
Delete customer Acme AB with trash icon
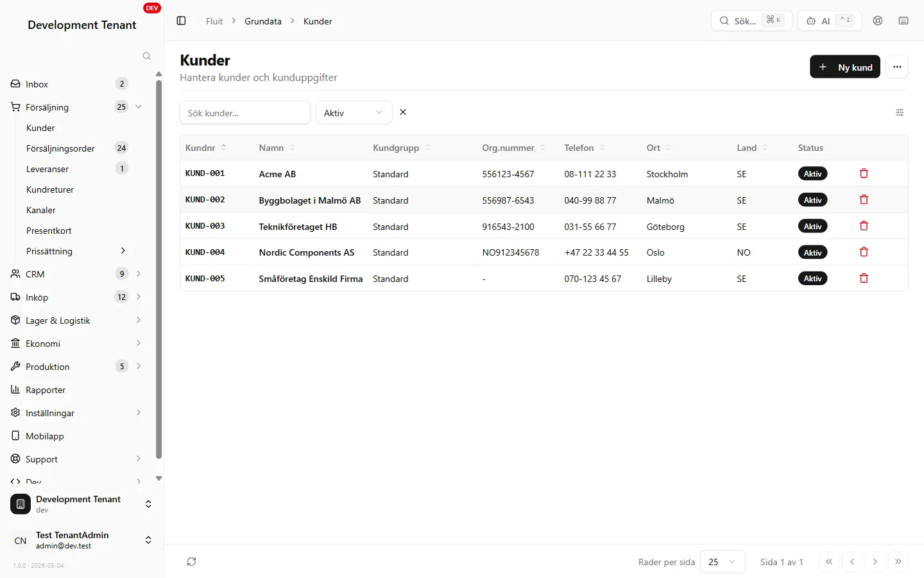[x=864, y=173]
